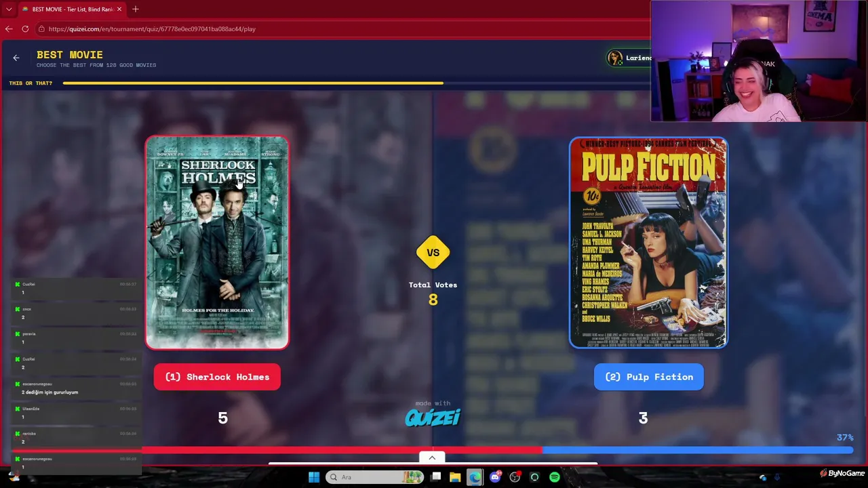Go back using the quiz page back arrow
The image size is (868, 488).
click(x=16, y=58)
